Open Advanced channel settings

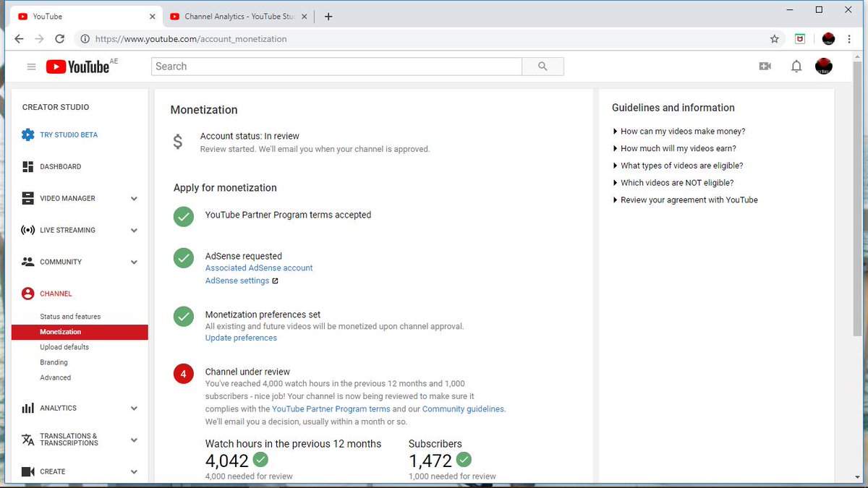pos(56,377)
